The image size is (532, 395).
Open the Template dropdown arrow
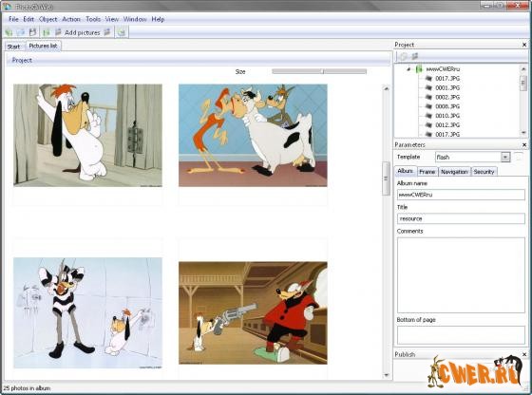(x=505, y=158)
